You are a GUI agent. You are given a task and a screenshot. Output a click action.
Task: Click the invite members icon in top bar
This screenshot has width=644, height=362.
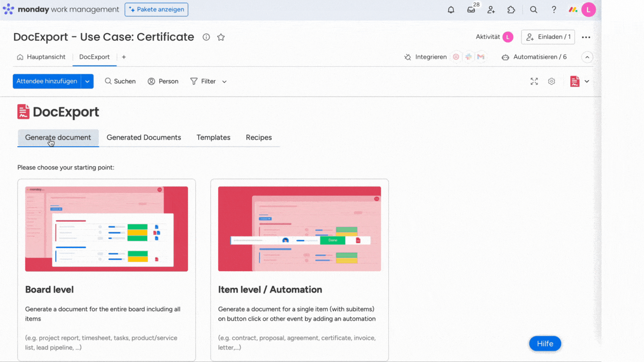[x=491, y=10]
